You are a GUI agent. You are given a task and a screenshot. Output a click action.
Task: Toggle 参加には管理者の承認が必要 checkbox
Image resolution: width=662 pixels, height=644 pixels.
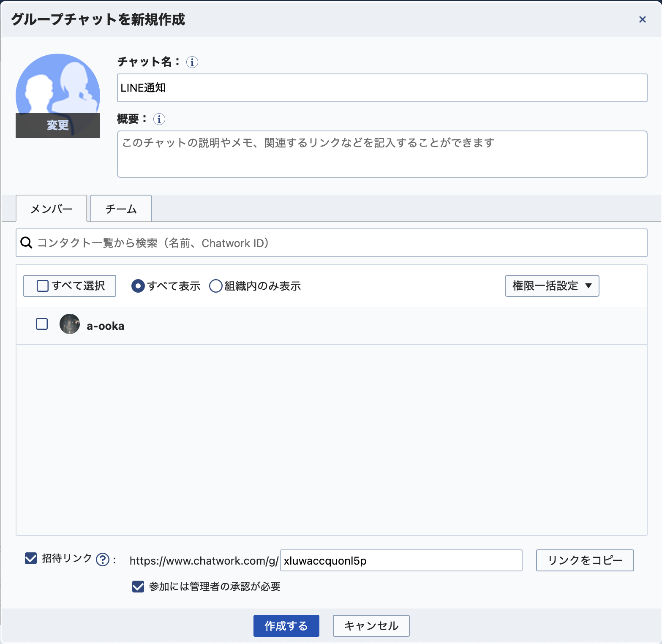coord(138,586)
